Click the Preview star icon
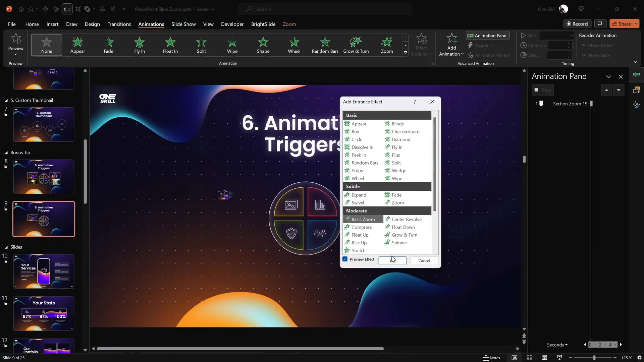Image resolution: width=644 pixels, height=362 pixels. (x=16, y=39)
